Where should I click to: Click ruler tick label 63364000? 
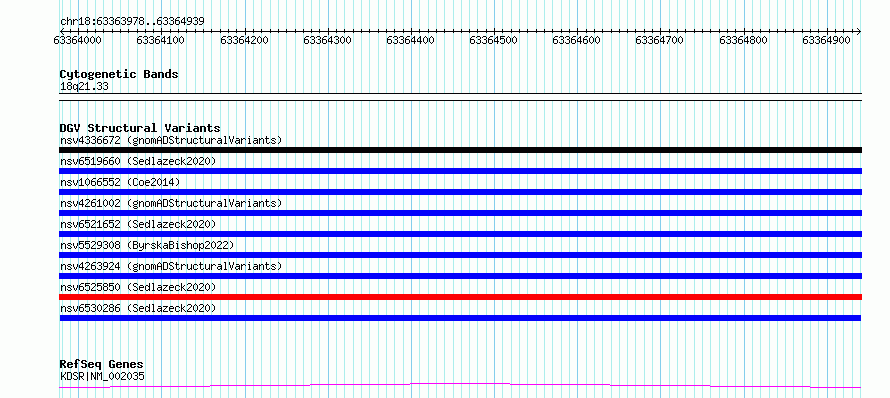(x=78, y=40)
